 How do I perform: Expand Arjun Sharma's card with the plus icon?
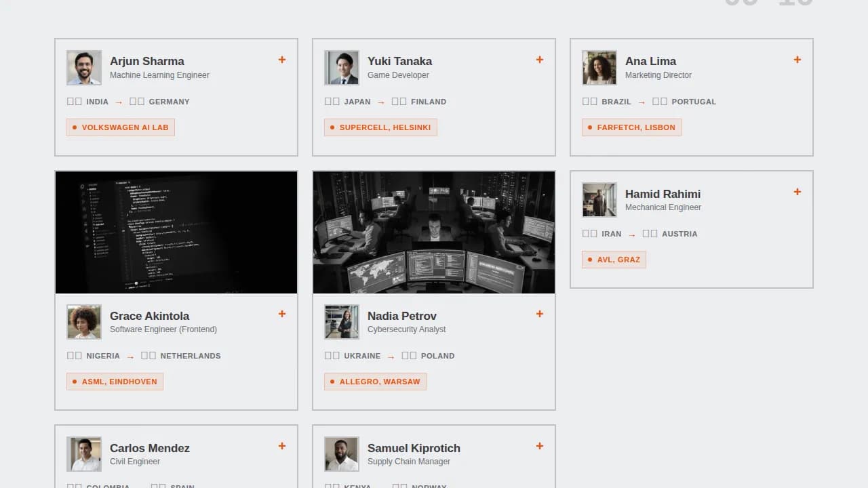[282, 60]
